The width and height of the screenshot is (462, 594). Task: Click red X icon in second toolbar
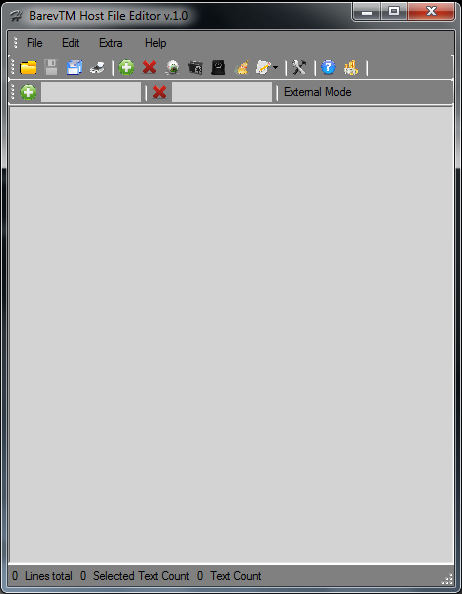pyautogui.click(x=159, y=92)
